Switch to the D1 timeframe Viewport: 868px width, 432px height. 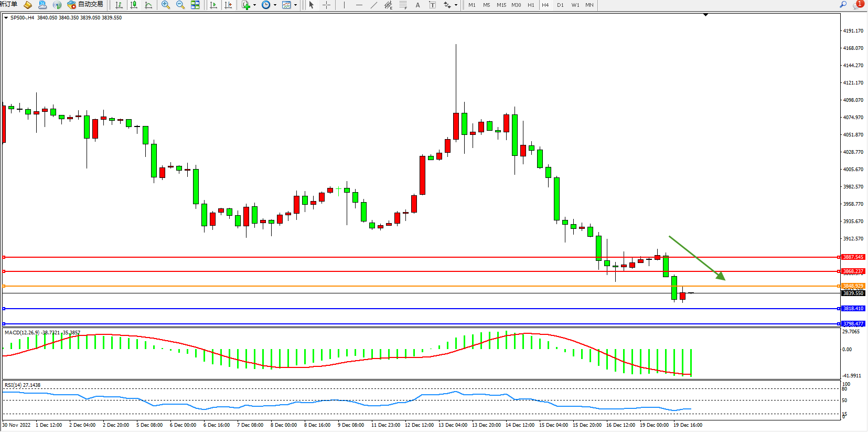[x=560, y=5]
